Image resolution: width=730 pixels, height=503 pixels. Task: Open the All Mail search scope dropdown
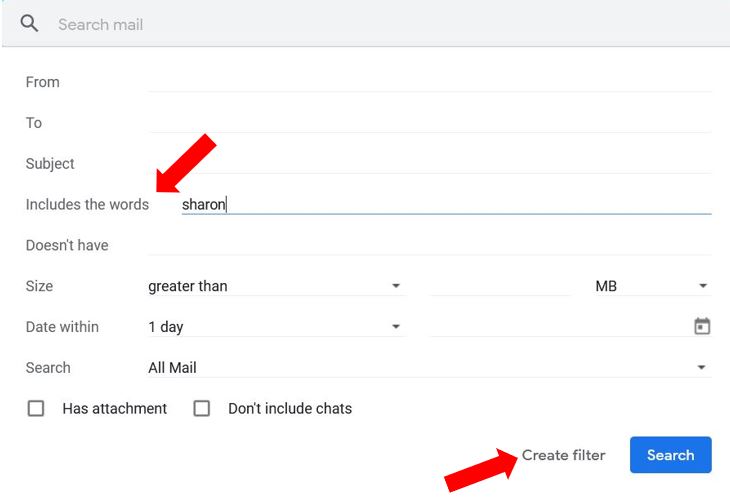[x=430, y=367]
